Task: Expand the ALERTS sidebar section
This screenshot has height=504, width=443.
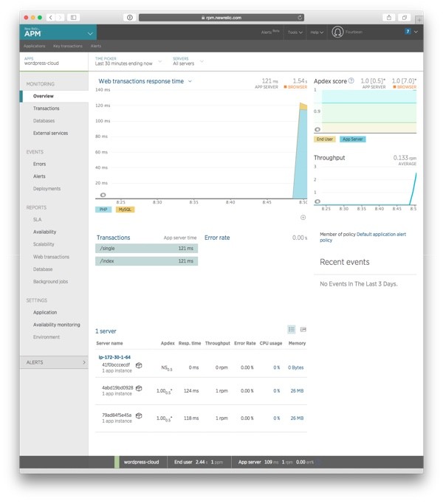Action: pos(54,362)
